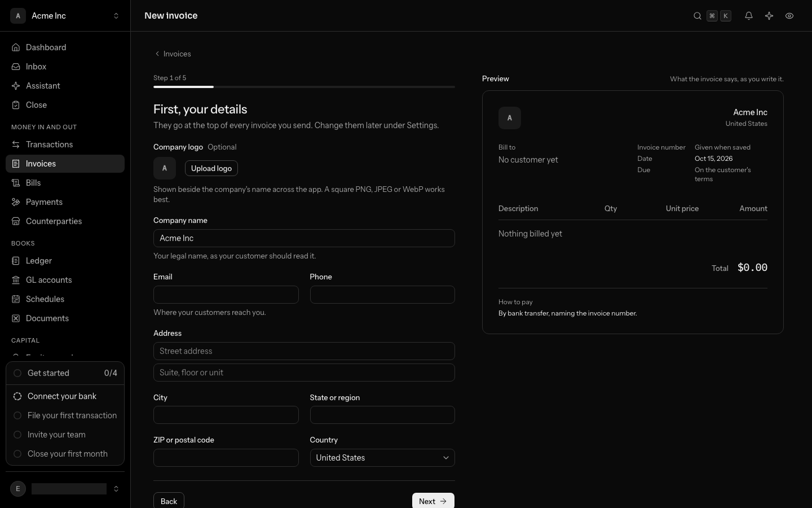The height and width of the screenshot is (508, 812).
Task: Go to Transactions in the sidebar
Action: (x=65, y=144)
